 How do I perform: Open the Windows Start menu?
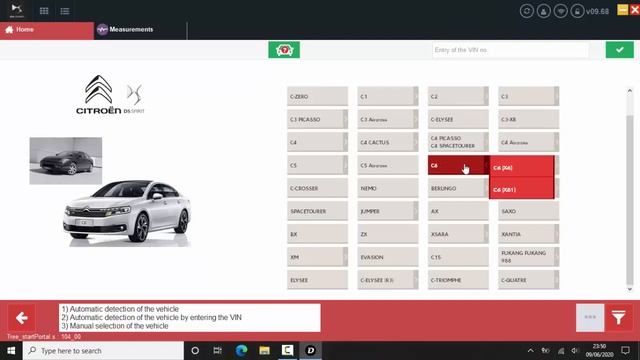(11, 351)
